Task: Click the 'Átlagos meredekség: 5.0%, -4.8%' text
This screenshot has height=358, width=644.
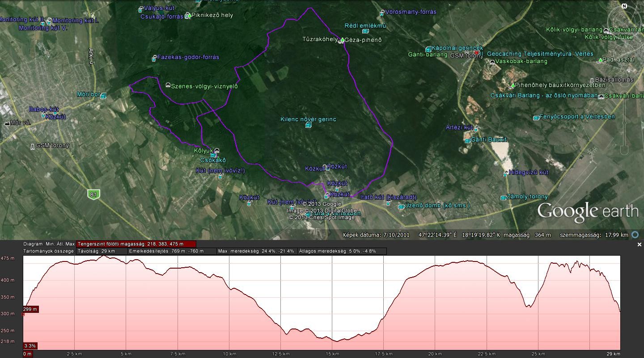Action: point(338,251)
